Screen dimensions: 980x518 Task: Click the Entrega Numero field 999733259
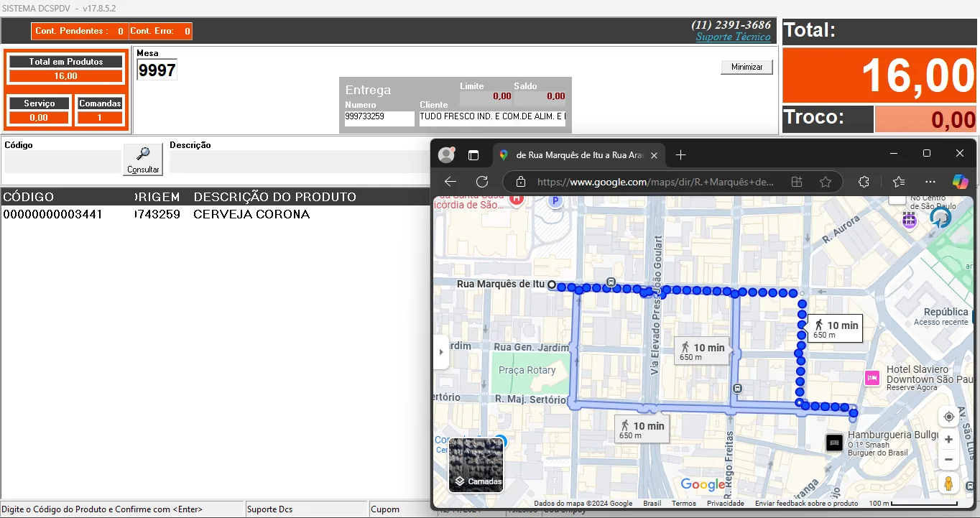pos(379,119)
